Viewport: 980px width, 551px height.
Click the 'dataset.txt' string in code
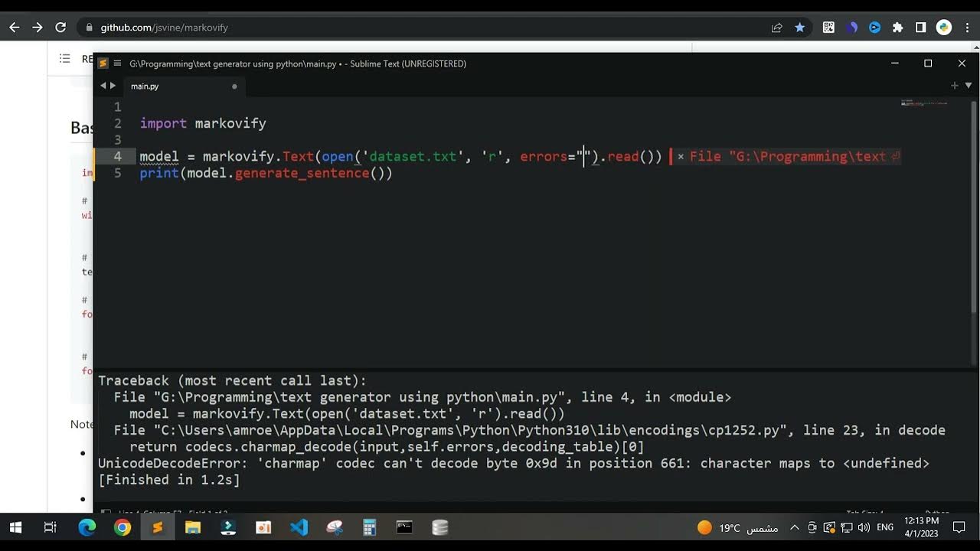pos(413,156)
